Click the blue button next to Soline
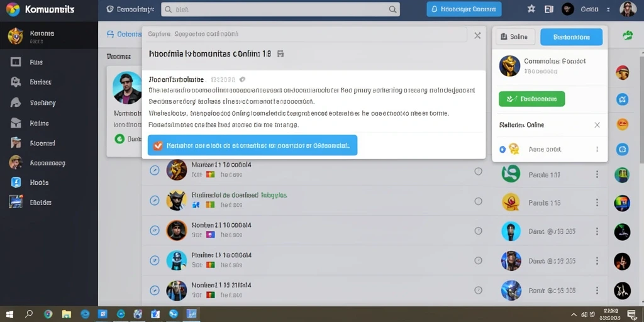Viewport: 644px width, 322px height. coord(571,37)
